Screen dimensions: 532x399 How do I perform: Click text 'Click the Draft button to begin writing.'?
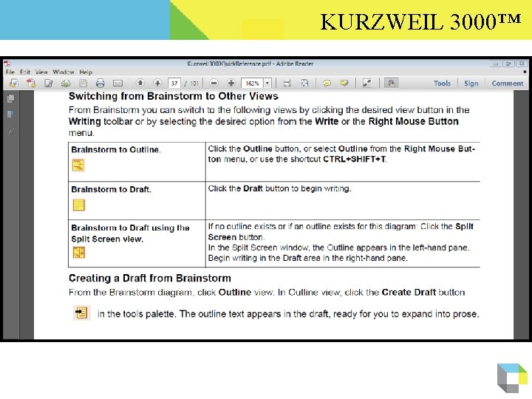(x=279, y=188)
